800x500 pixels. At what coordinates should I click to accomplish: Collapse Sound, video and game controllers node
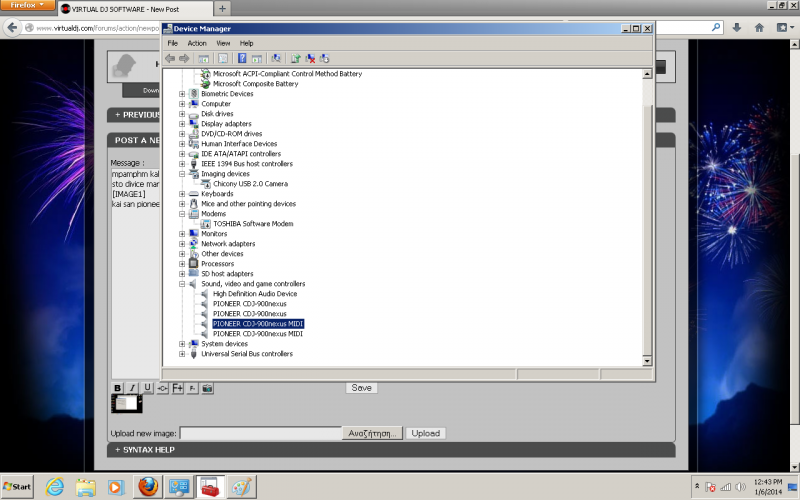[x=182, y=284]
